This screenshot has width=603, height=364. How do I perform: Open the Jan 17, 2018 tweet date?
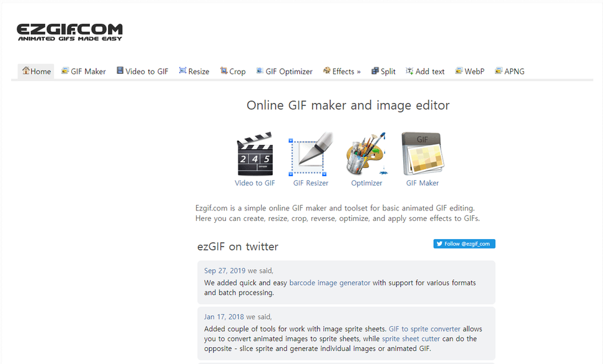tap(224, 317)
